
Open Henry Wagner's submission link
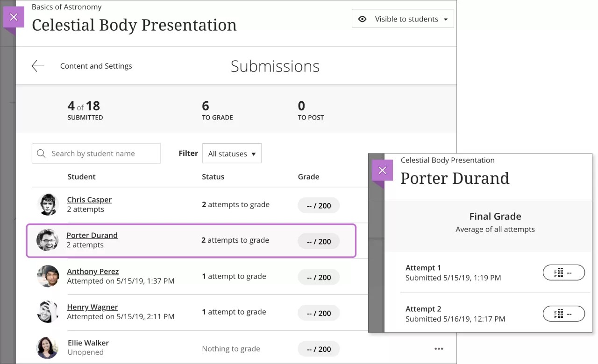click(x=92, y=307)
